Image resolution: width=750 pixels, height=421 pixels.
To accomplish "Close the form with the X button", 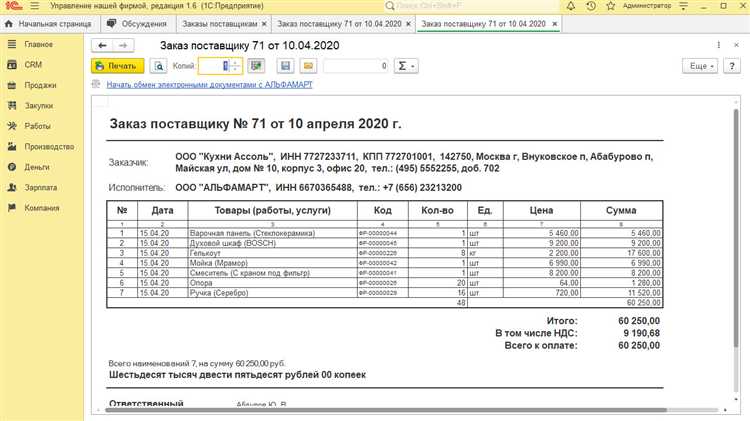I will click(x=737, y=45).
